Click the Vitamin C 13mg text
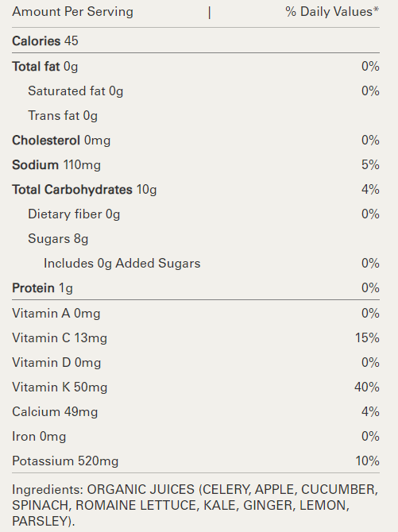This screenshot has width=398, height=532. tap(60, 338)
